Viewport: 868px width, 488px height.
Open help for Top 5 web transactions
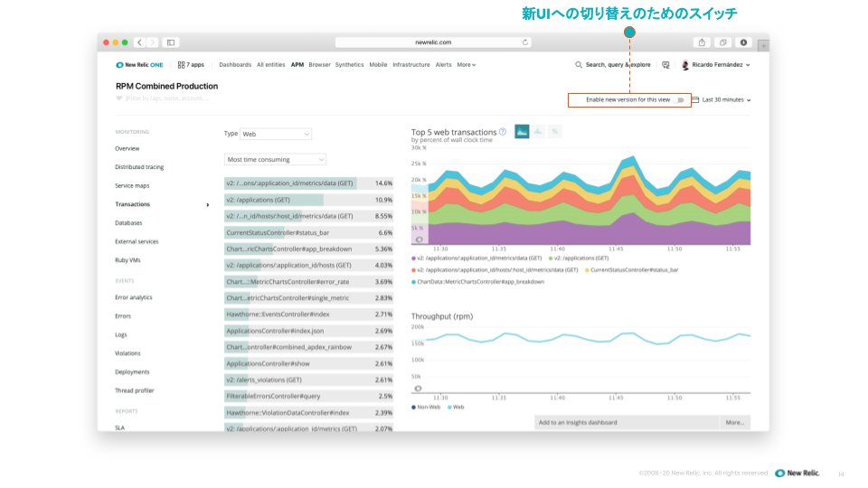click(503, 132)
